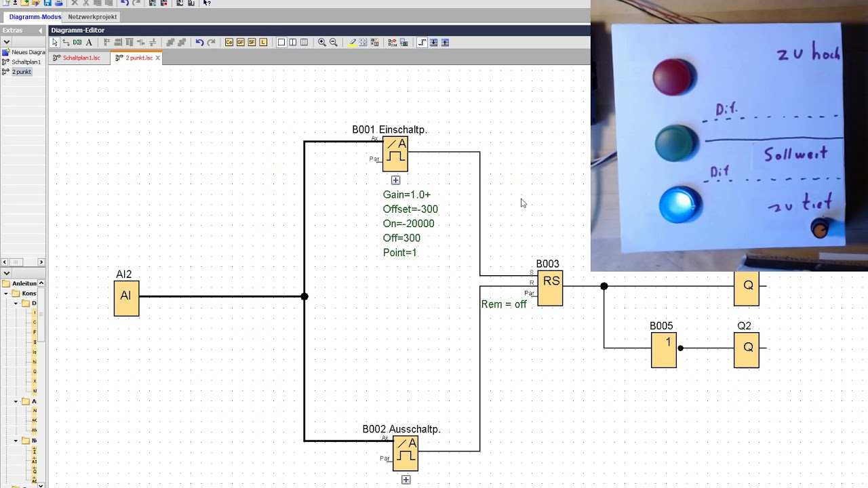Switch to the Netzwerkprojekt tab
Viewport: 868px width, 488px height.
pyautogui.click(x=92, y=16)
